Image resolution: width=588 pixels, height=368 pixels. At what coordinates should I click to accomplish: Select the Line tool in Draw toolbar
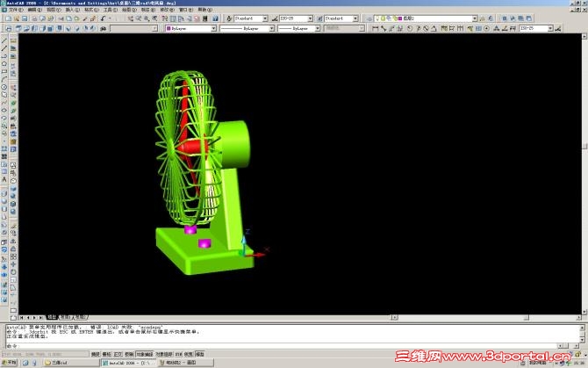(x=4, y=40)
